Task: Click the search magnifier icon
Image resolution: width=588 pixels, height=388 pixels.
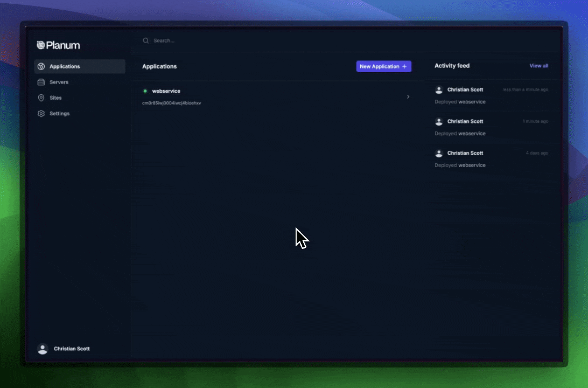Action: (x=145, y=40)
